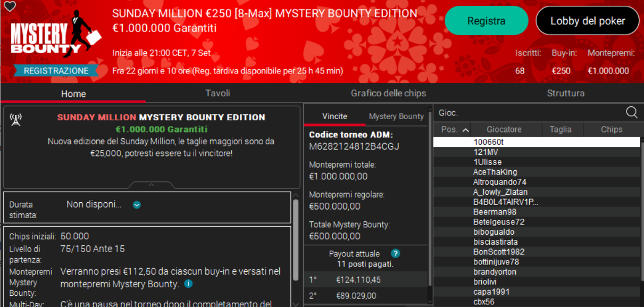This screenshot has width=644, height=307.
Task: Click the Mystery Bounty logo
Action: click(x=56, y=35)
